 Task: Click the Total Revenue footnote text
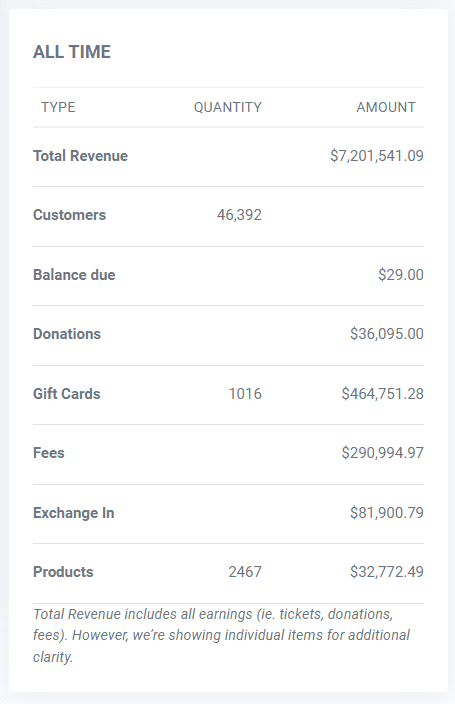pos(221,635)
